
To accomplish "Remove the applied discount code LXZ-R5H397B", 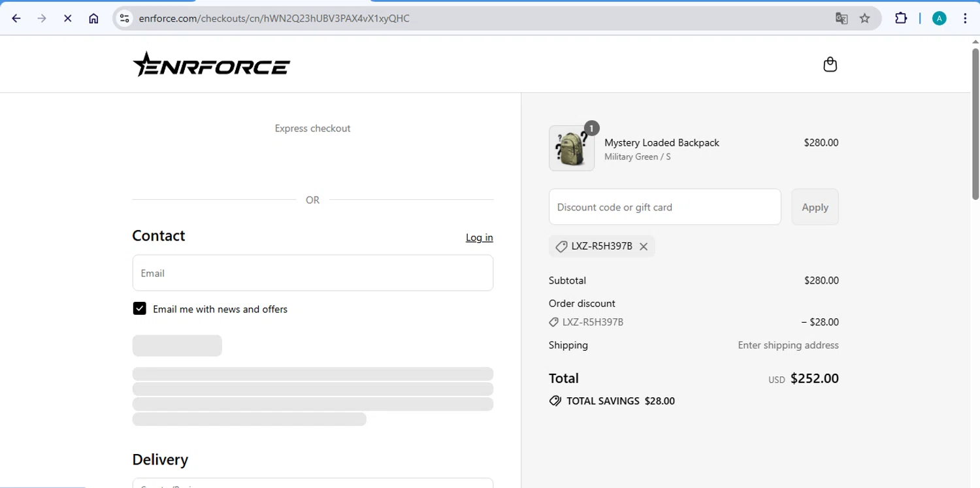I will click(644, 246).
